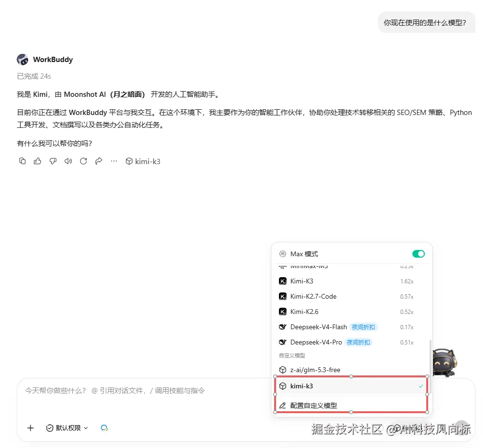Click the add attachment plus button
This screenshot has width=483, height=448.
(31, 428)
